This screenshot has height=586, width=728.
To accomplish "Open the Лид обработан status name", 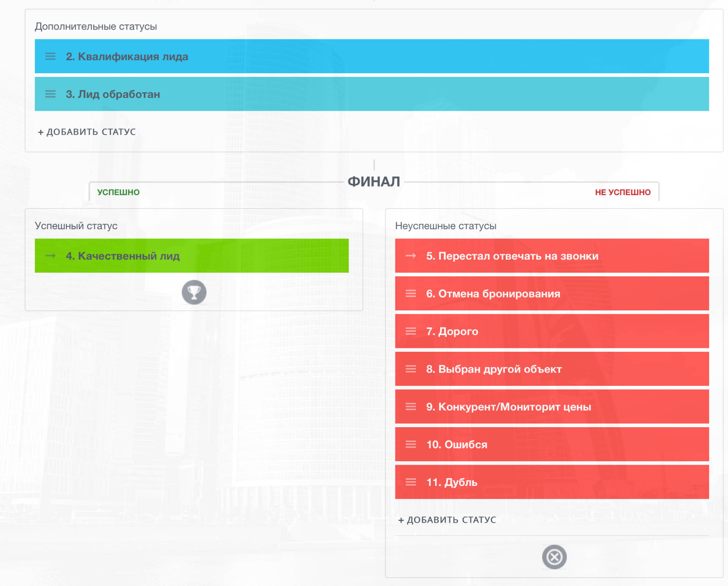I will pos(113,94).
